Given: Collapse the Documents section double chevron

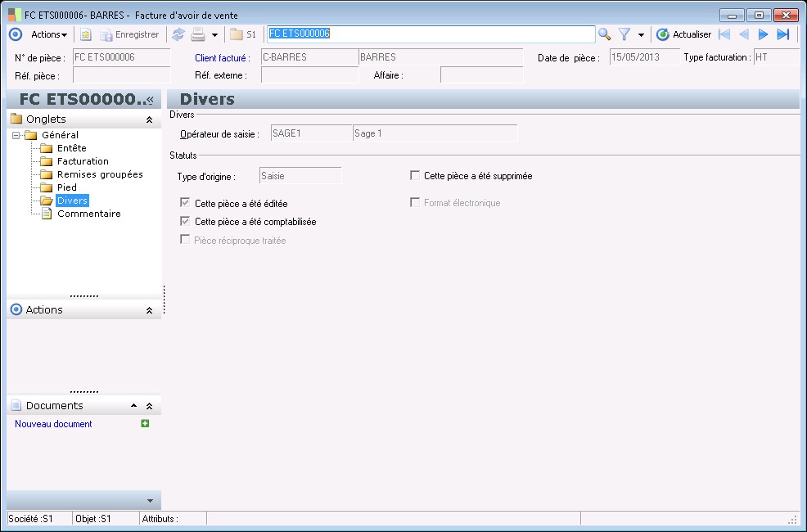Looking at the screenshot, I should coord(149,406).
